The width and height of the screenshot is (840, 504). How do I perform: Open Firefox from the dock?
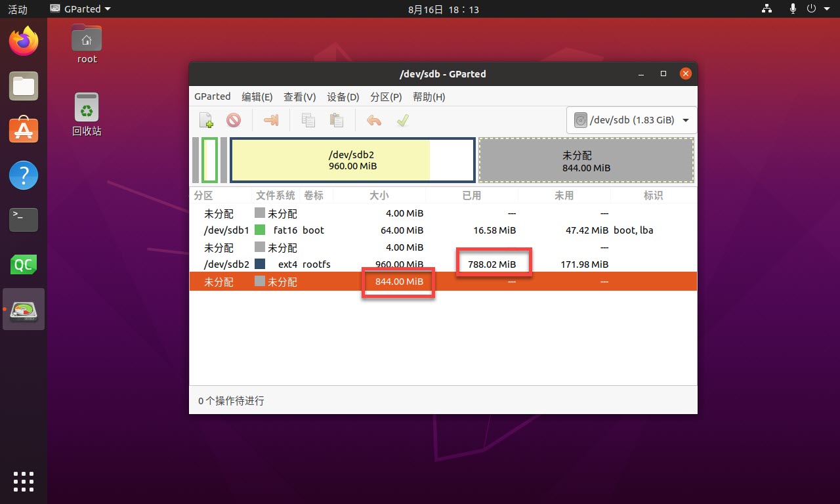[x=24, y=41]
